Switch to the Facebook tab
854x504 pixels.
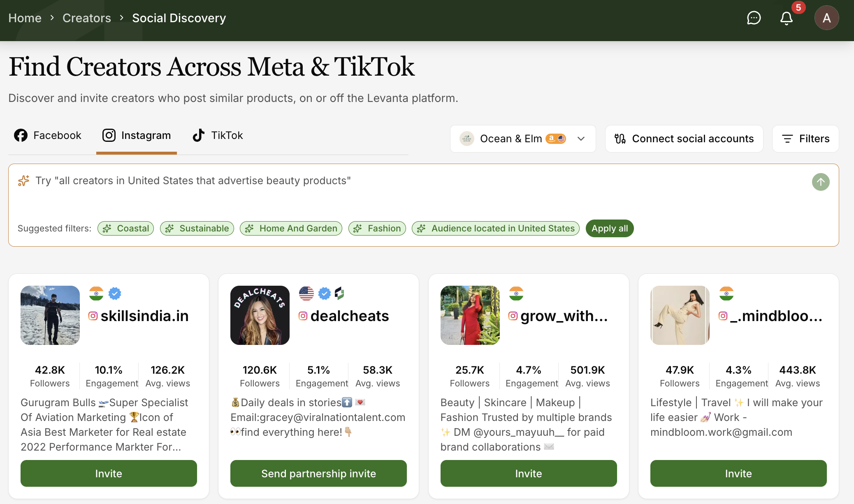tap(48, 135)
